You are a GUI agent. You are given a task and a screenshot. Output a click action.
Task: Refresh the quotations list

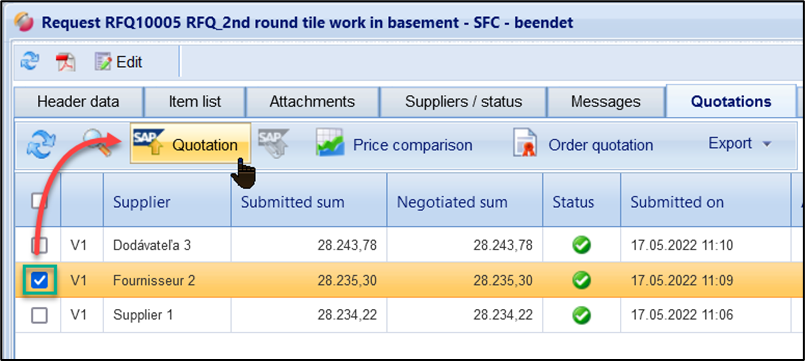click(x=41, y=143)
